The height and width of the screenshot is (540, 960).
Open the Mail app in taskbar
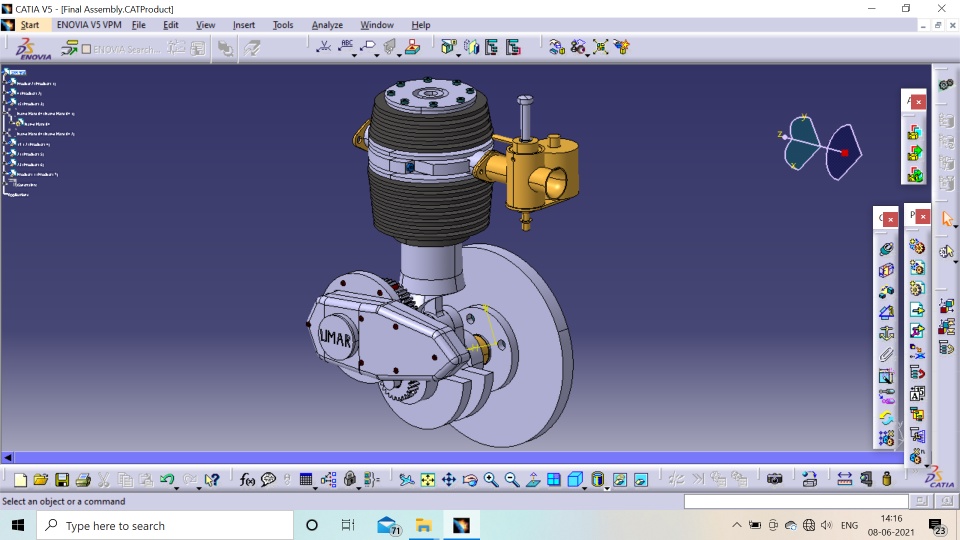pyautogui.click(x=388, y=525)
